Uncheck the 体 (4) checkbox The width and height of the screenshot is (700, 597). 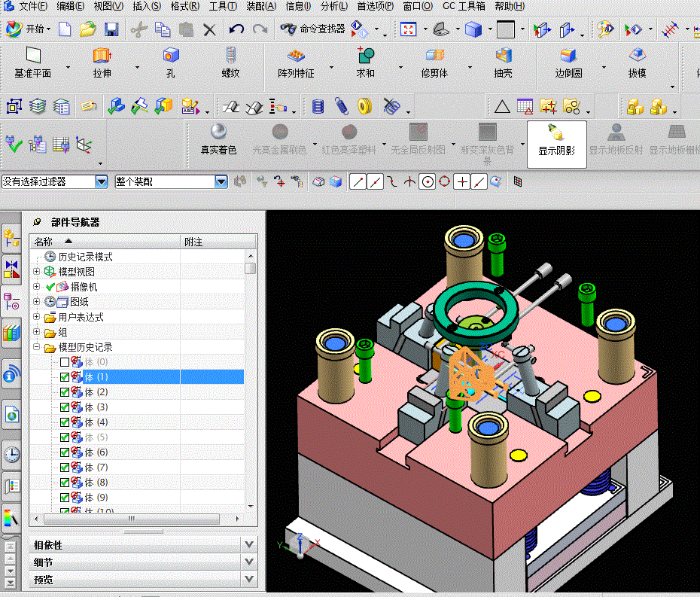pos(65,422)
